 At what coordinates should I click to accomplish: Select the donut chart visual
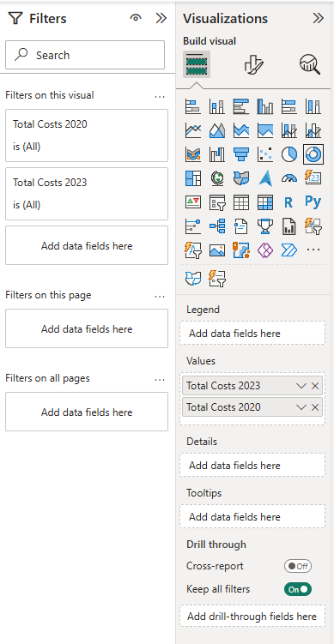click(313, 154)
